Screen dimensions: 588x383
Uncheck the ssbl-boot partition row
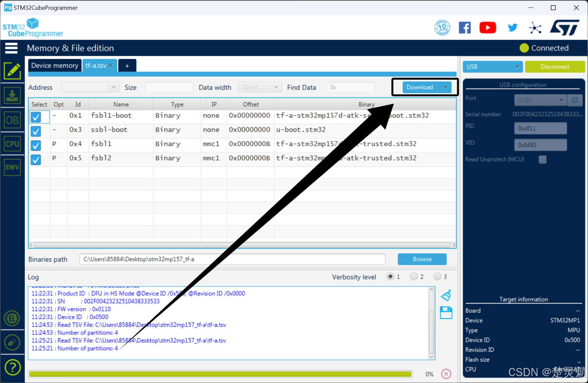(x=36, y=131)
